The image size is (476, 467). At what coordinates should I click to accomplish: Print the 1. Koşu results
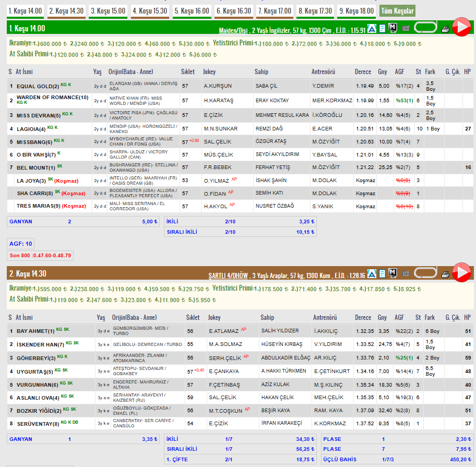click(x=445, y=29)
